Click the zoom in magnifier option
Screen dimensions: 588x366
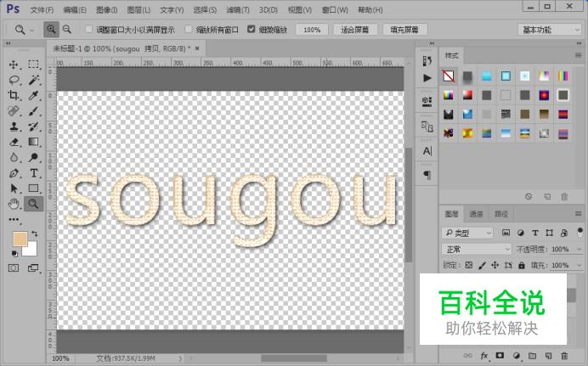click(51, 29)
